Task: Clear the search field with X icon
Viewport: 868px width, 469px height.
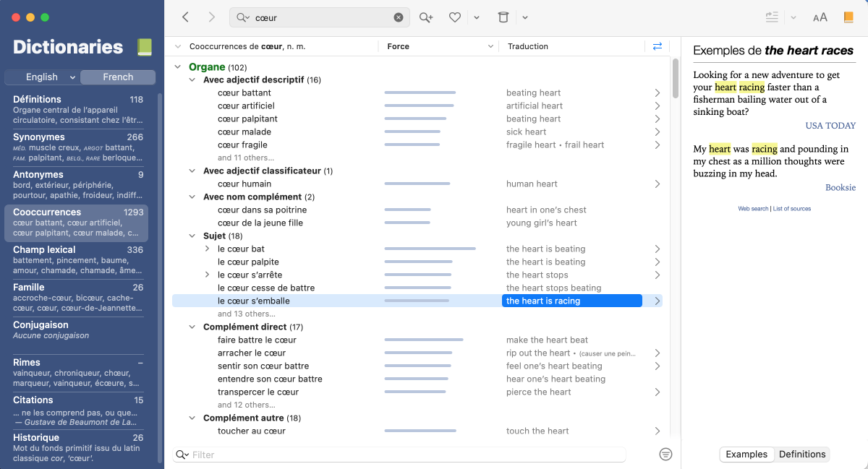Action: click(399, 17)
